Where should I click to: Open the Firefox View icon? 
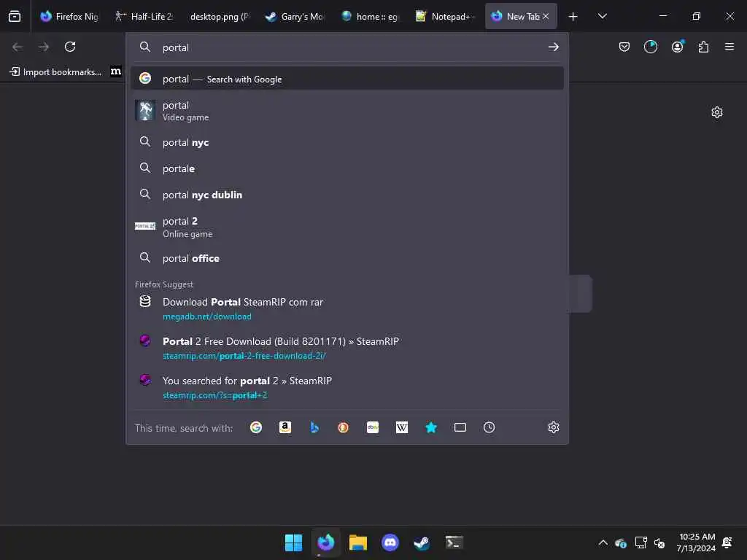[15, 16]
